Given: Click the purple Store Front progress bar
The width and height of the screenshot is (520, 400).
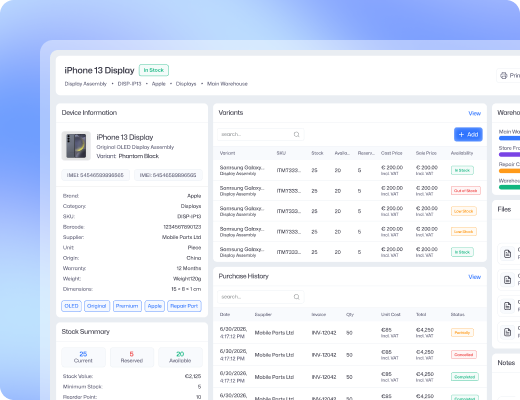Looking at the screenshot, I should coord(509,154).
